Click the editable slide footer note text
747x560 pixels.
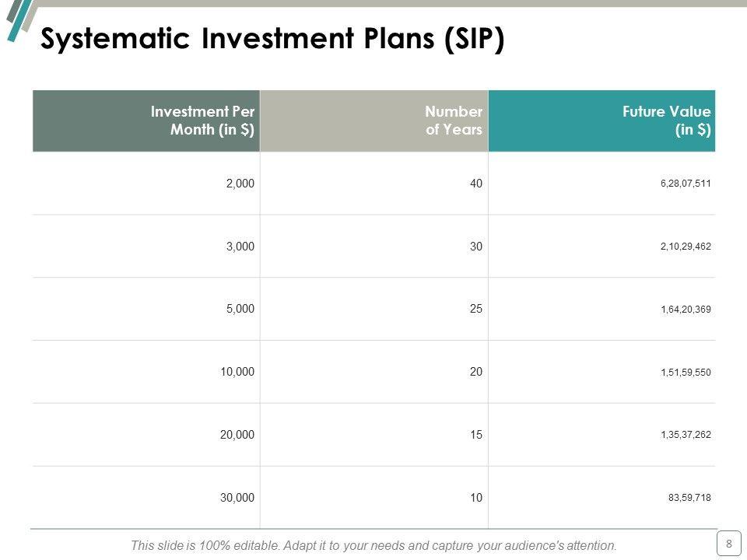tap(373, 545)
